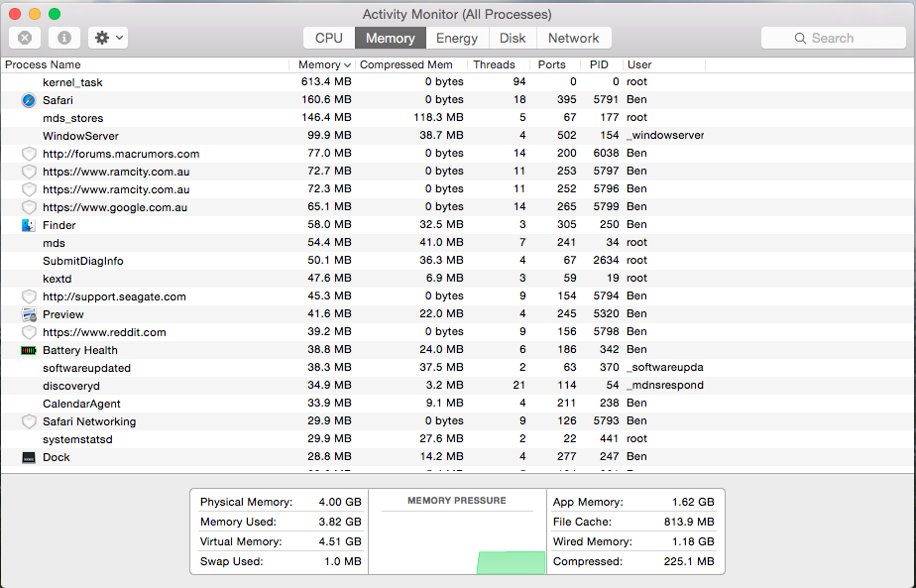
Task: Click the Safari process name text
Action: tap(57, 100)
